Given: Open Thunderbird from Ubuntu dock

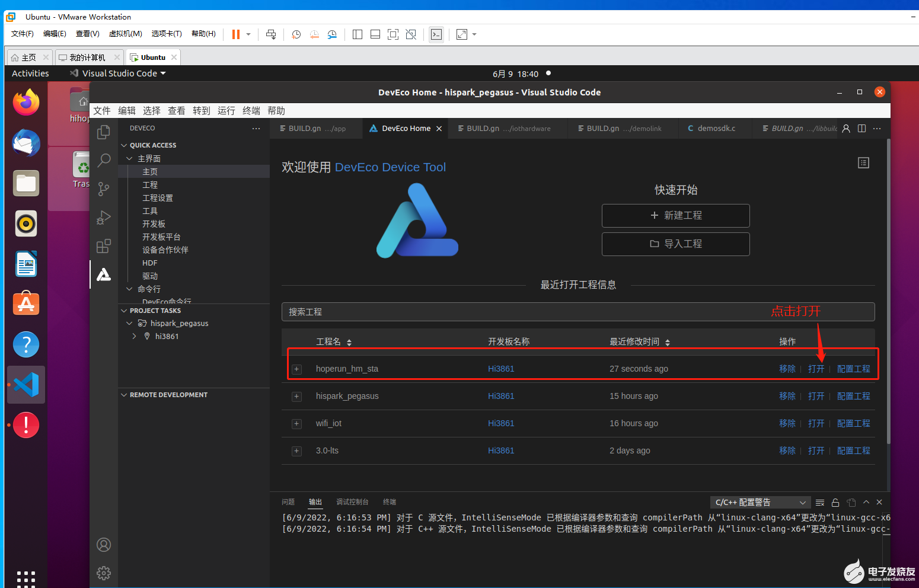Looking at the screenshot, I should (26, 143).
